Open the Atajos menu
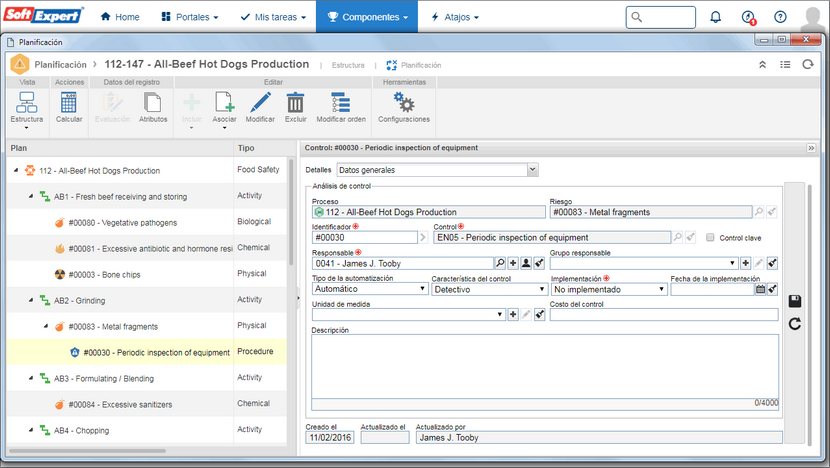The height and width of the screenshot is (468, 830). pyautogui.click(x=455, y=17)
